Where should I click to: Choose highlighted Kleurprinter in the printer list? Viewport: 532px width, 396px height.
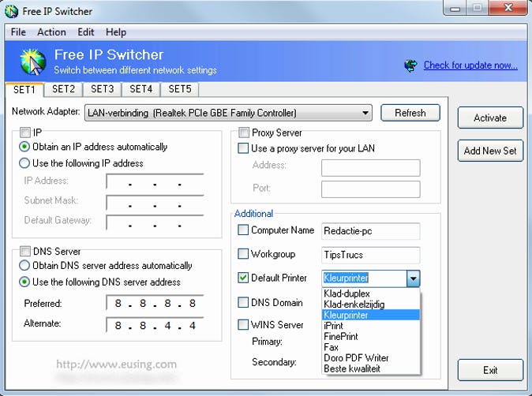pos(371,315)
